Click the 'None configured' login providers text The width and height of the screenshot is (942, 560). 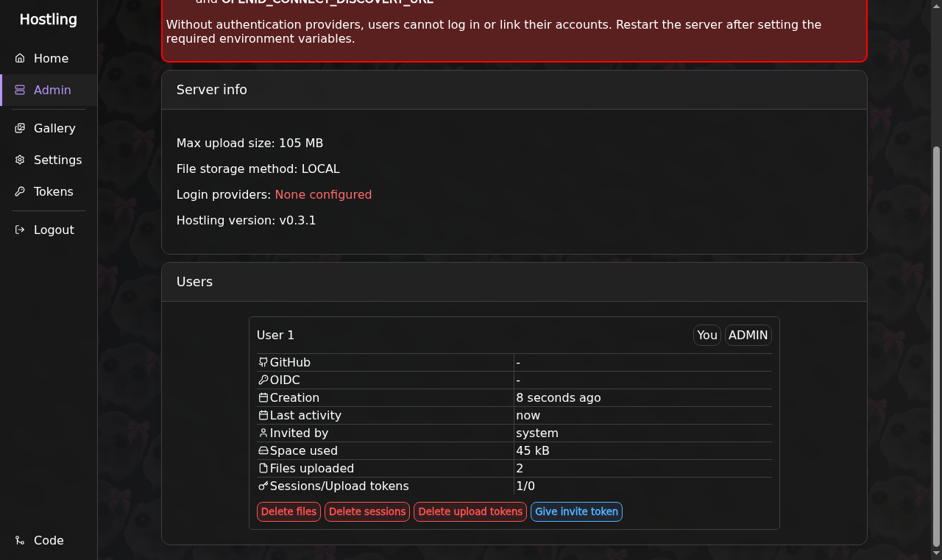tap(323, 194)
